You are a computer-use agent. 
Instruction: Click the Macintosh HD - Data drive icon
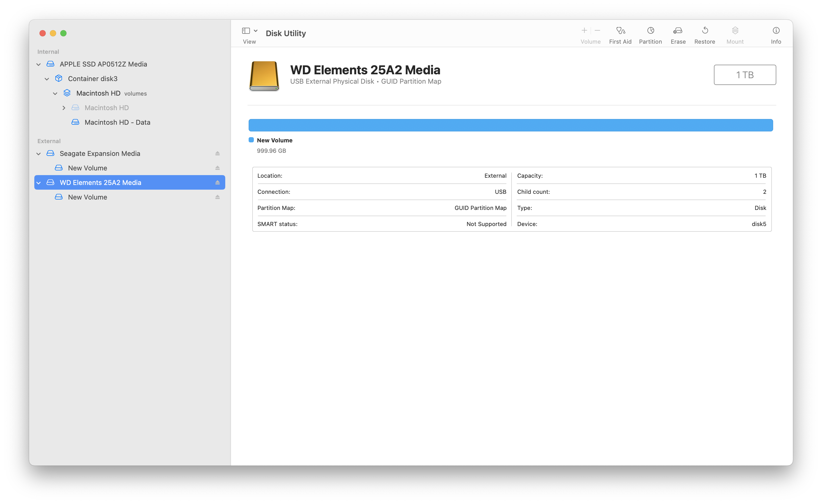point(75,122)
